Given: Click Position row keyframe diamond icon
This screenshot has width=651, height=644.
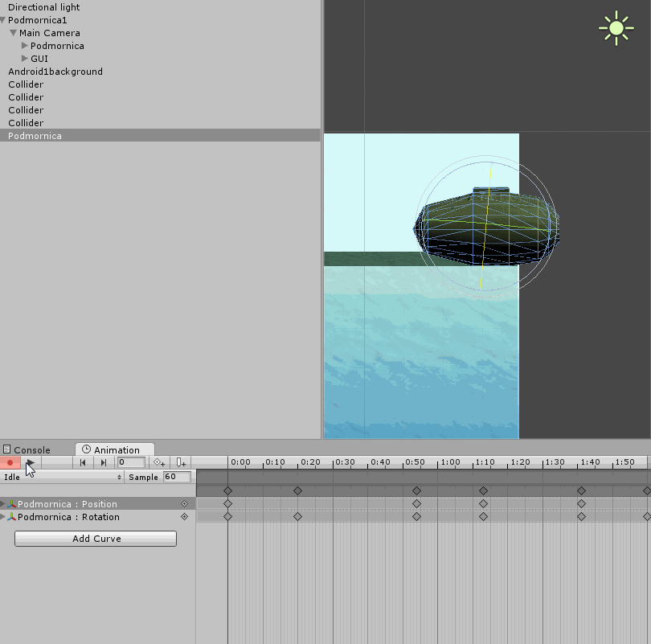Looking at the screenshot, I should pyautogui.click(x=184, y=504).
